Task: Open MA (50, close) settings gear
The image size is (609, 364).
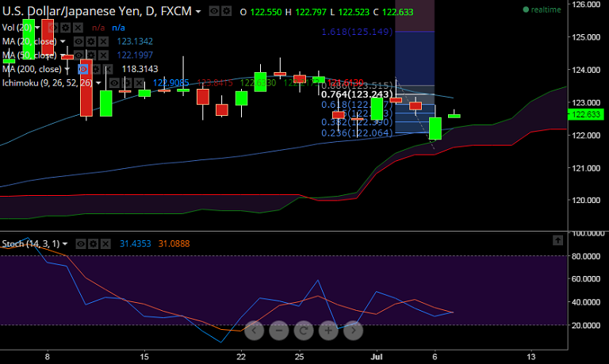Action: (91, 56)
